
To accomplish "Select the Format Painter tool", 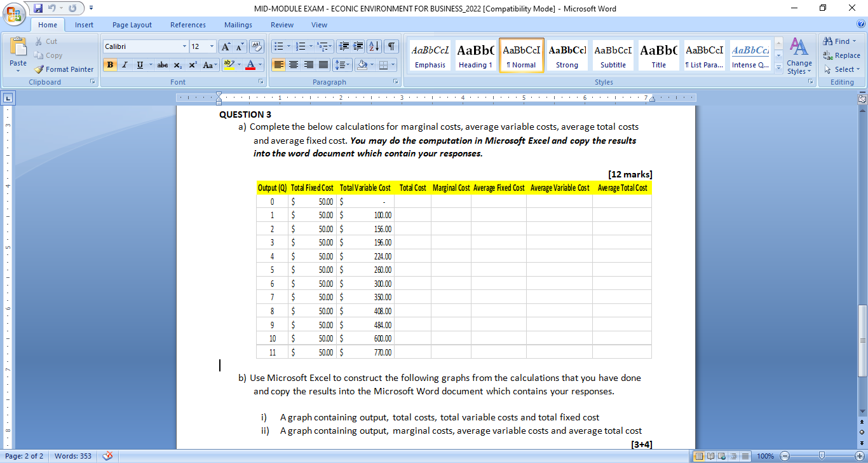I will click(64, 69).
